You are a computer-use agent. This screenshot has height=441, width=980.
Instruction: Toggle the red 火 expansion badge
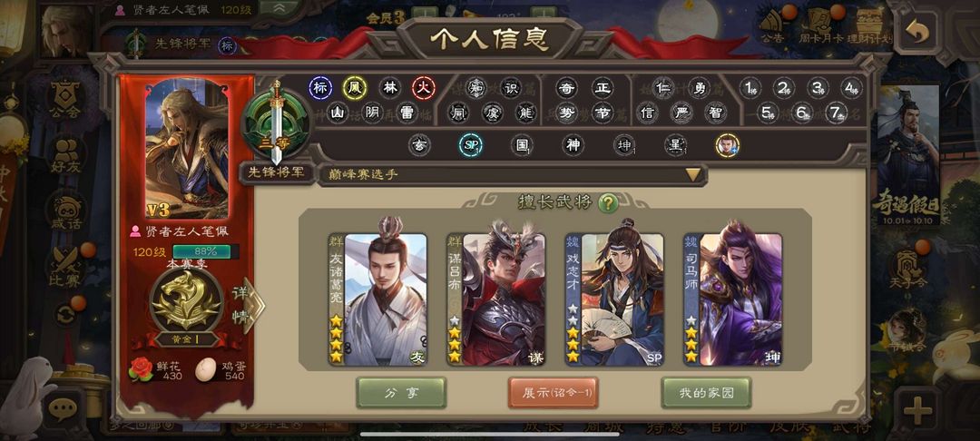[x=423, y=88]
